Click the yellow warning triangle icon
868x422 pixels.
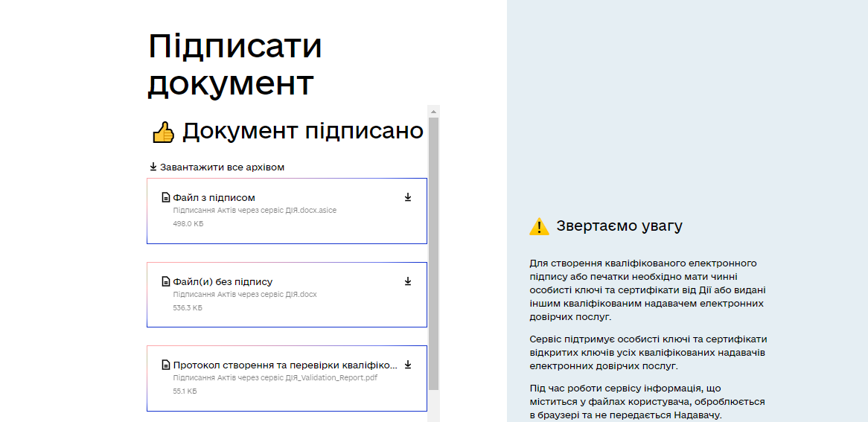click(x=539, y=226)
